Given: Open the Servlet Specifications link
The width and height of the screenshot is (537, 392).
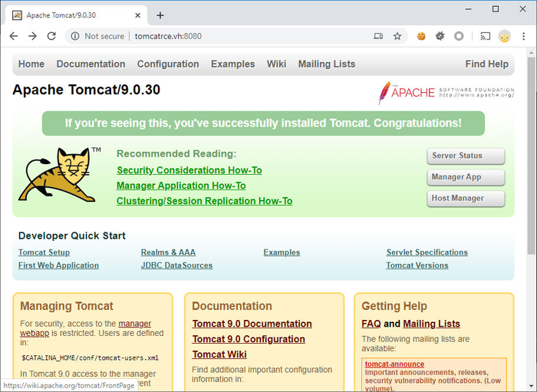Looking at the screenshot, I should [427, 252].
